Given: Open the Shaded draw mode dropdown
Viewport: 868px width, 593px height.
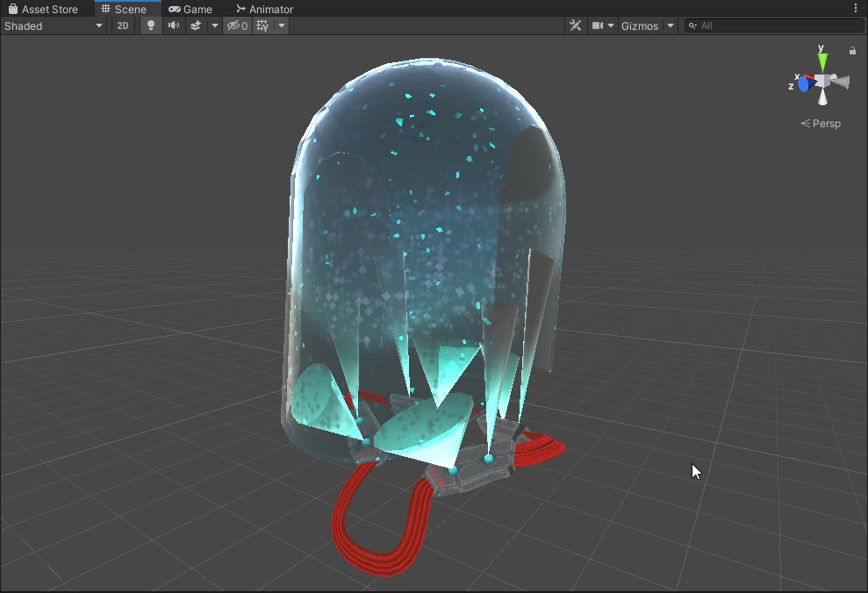Looking at the screenshot, I should click(53, 25).
